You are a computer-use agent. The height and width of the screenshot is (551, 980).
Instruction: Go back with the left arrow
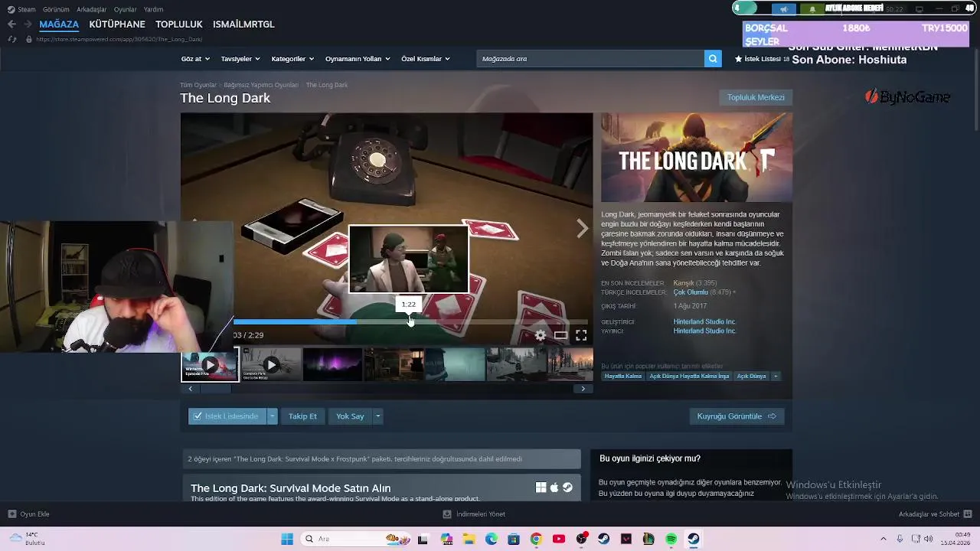click(x=11, y=24)
